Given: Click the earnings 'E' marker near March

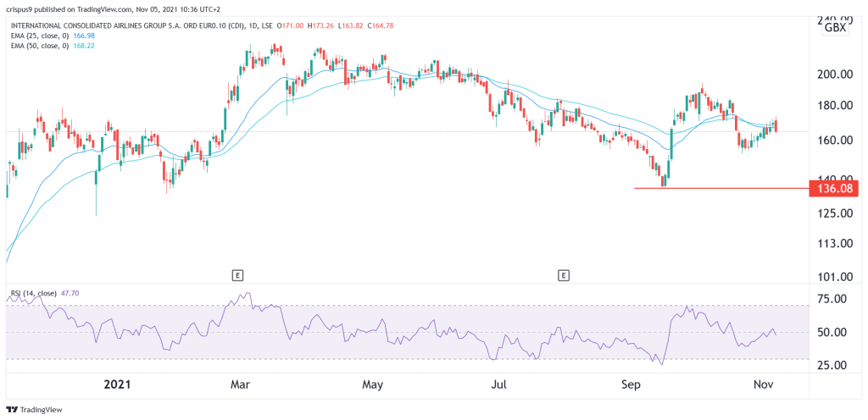Looking at the screenshot, I should 238,274.
